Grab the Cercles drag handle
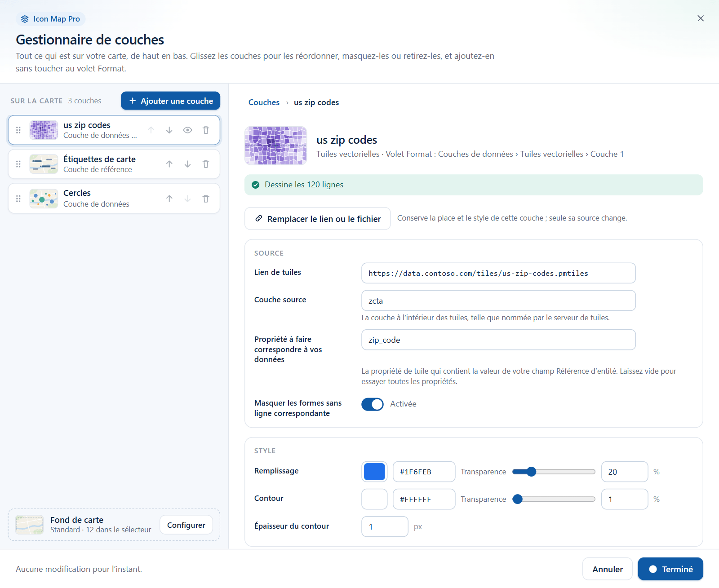Image resolution: width=719 pixels, height=588 pixels. click(x=18, y=199)
